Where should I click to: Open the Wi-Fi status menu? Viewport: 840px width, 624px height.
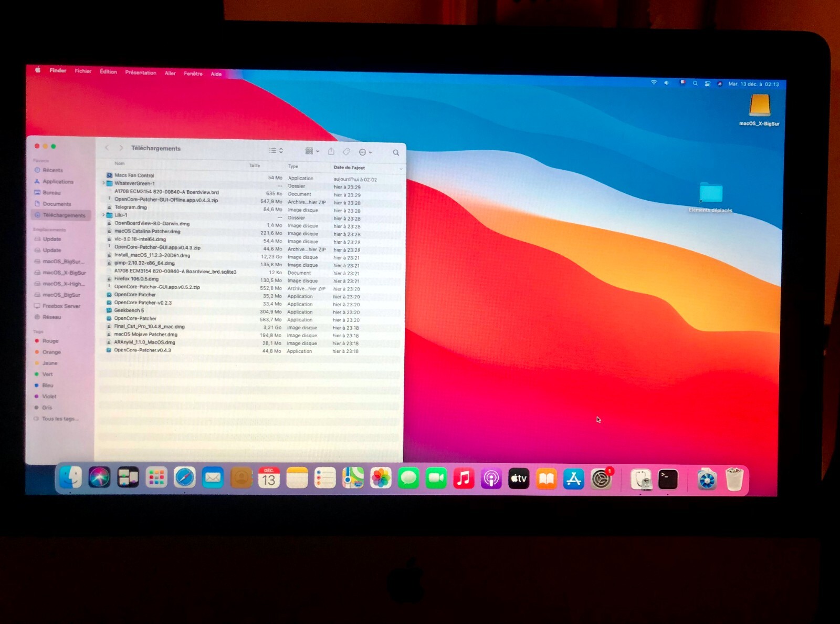654,82
